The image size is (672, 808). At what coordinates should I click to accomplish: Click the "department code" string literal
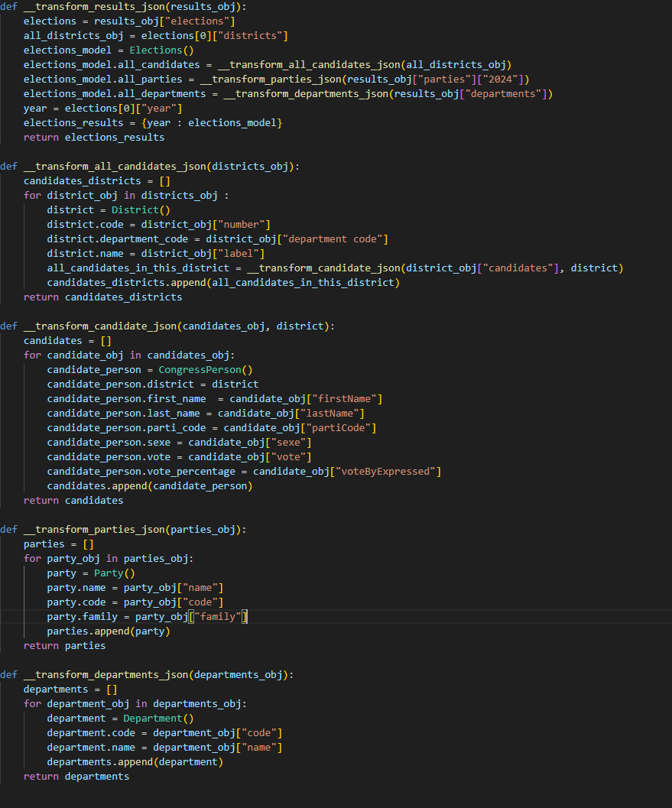click(x=336, y=239)
